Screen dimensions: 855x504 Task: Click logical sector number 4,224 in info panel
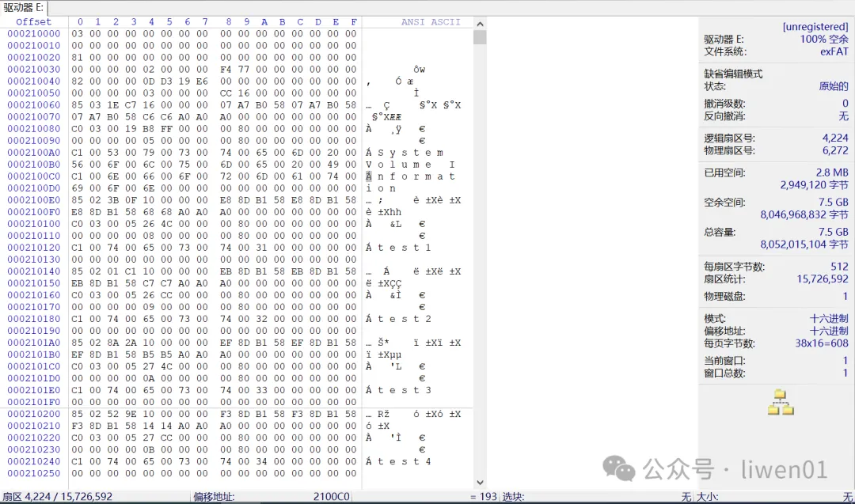coord(835,138)
